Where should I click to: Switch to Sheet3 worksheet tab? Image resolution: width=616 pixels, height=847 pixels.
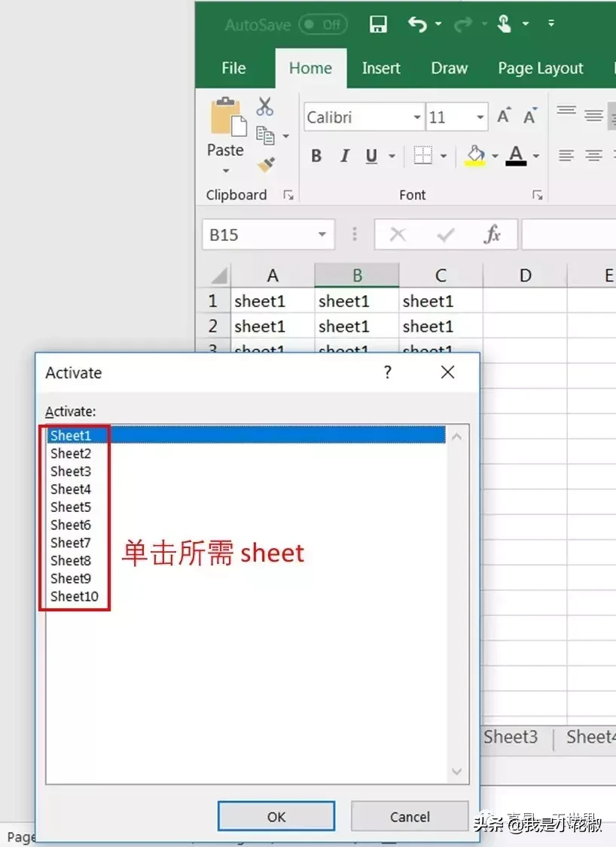coord(511,737)
